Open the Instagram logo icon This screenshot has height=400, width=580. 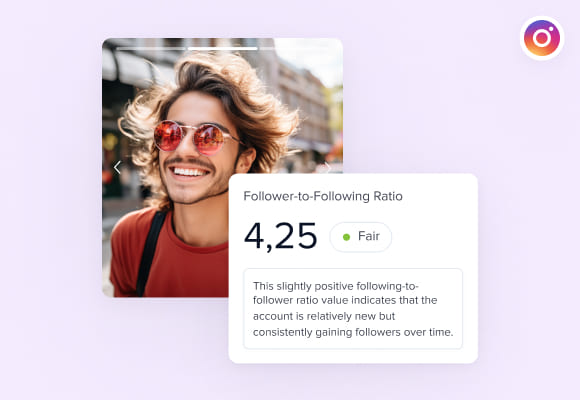[x=542, y=38]
